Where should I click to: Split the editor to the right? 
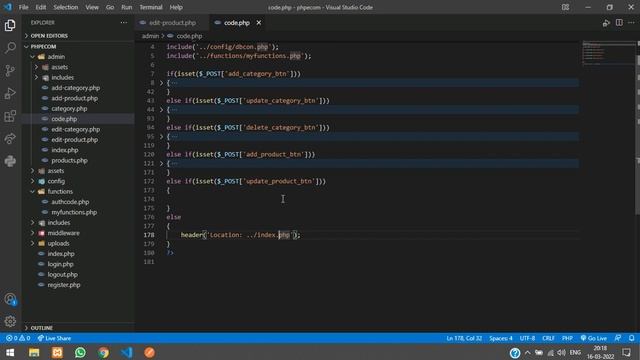[x=619, y=23]
